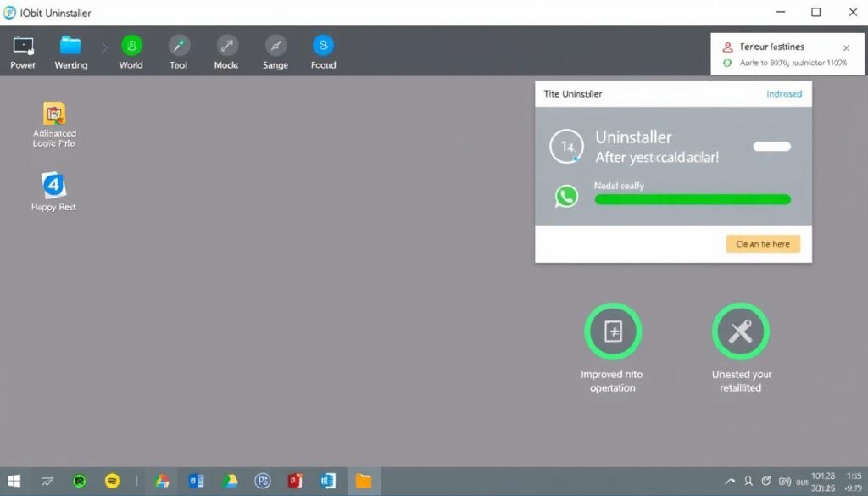Click the circular 14 timer icon
Image resolution: width=868 pixels, height=496 pixels.
coord(566,147)
